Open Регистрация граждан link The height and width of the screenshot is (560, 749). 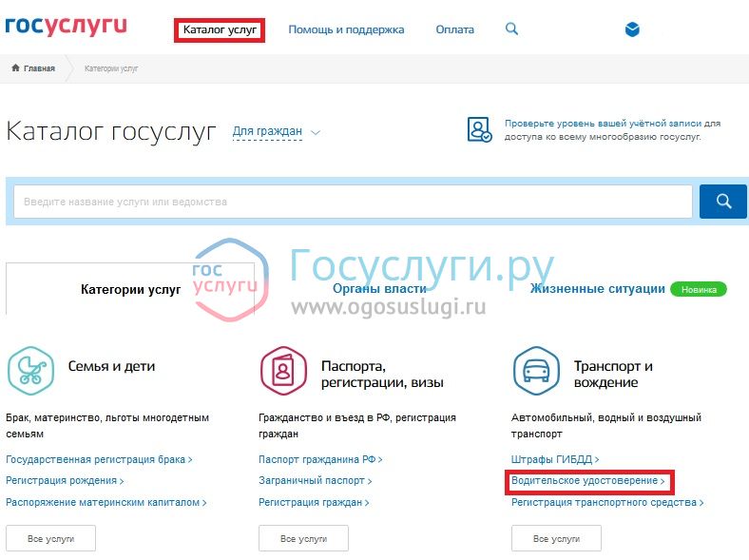(314, 503)
